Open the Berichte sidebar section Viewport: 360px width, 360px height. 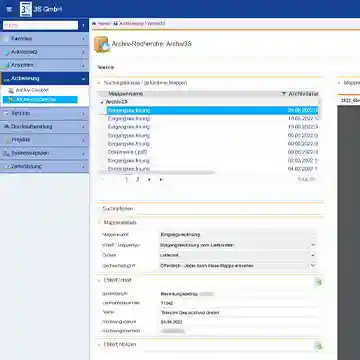44,114
